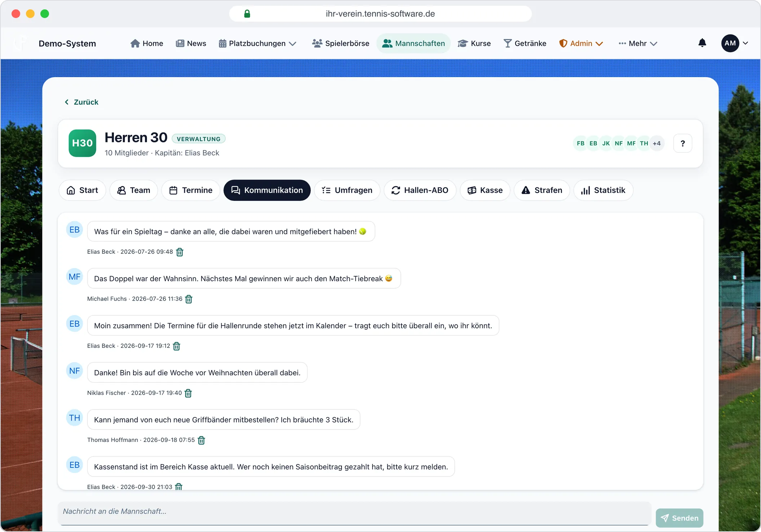This screenshot has width=761, height=532.
Task: Delete Michael Fuchs's 11:36 message
Action: pos(189,299)
